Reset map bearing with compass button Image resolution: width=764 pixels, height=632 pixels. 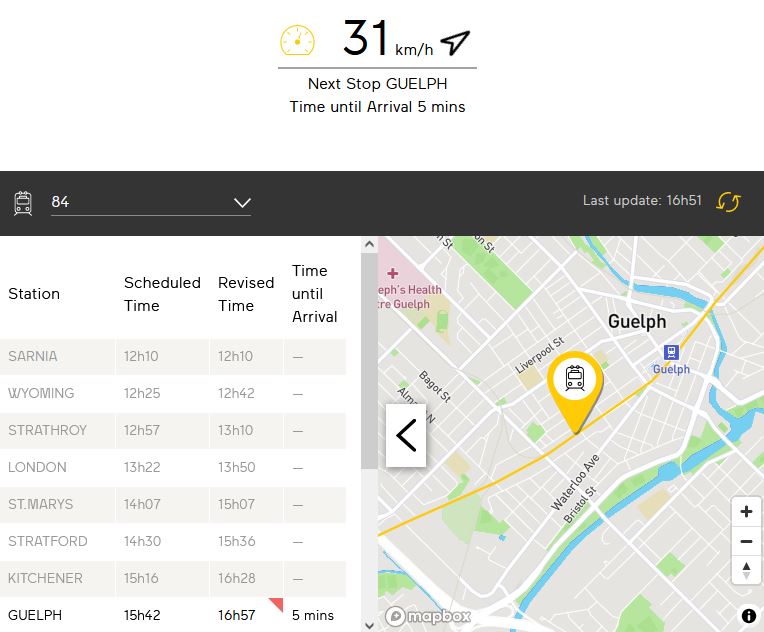(746, 570)
